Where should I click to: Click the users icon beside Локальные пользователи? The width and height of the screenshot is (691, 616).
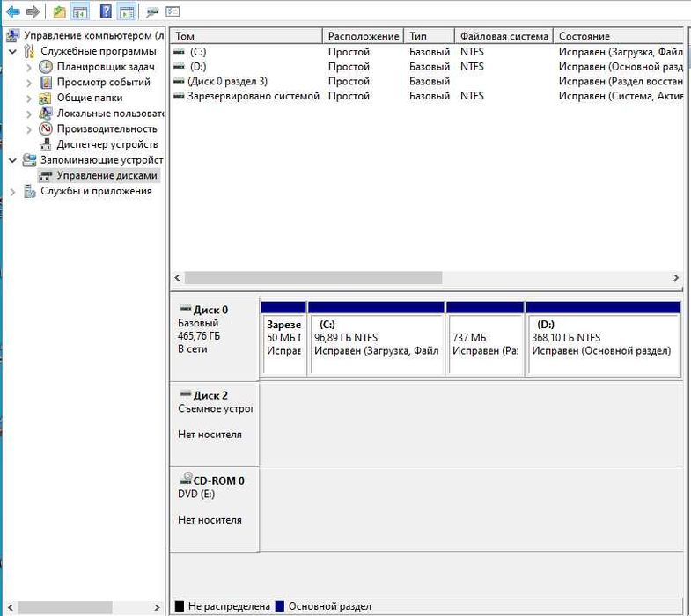[x=46, y=114]
